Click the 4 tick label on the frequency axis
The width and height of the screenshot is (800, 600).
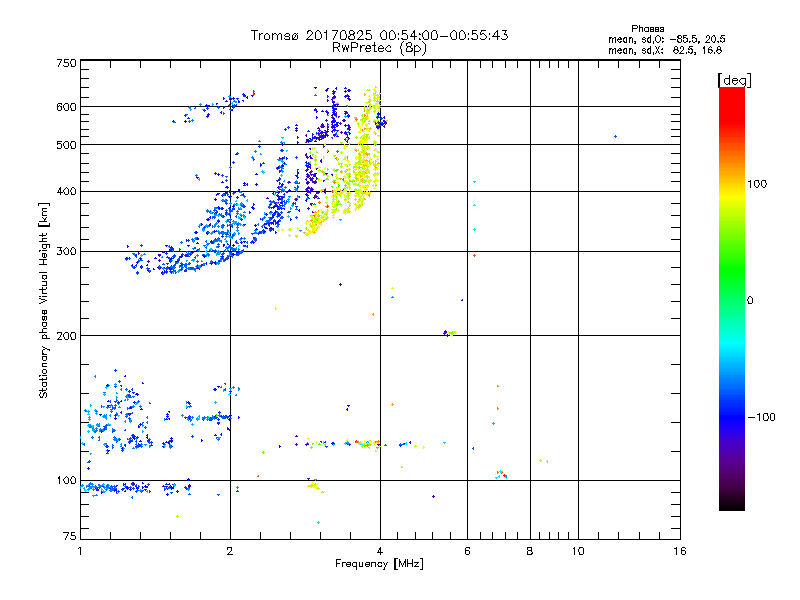pos(379,551)
